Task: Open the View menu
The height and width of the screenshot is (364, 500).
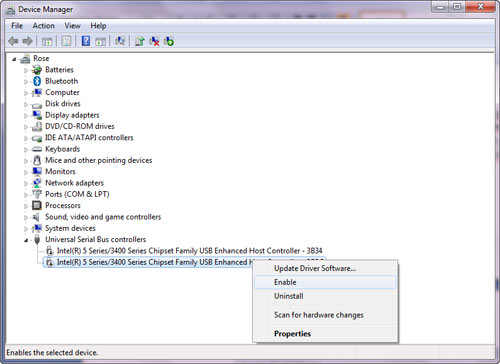Action: pos(72,26)
